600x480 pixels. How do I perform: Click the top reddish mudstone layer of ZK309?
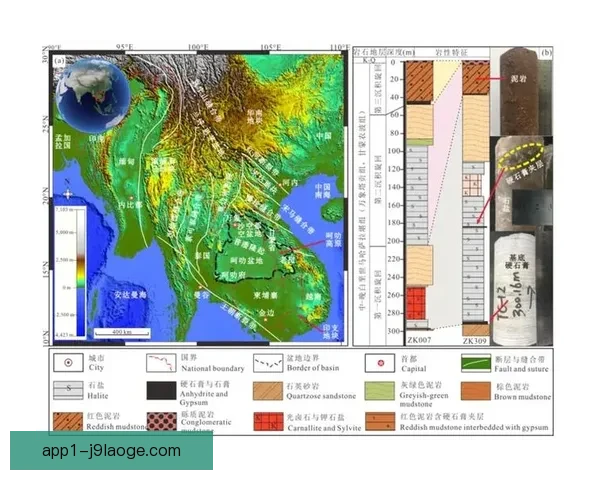(x=476, y=79)
